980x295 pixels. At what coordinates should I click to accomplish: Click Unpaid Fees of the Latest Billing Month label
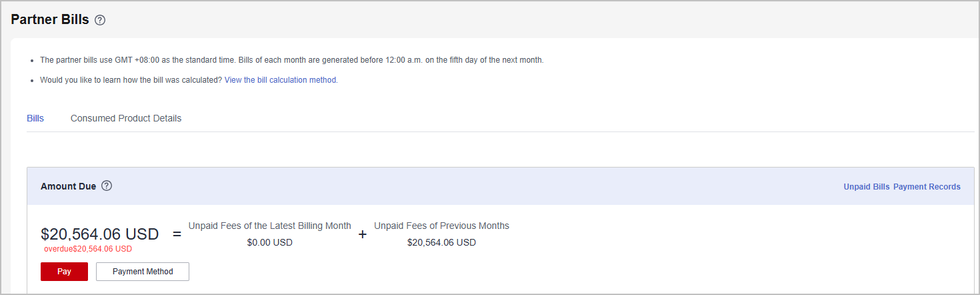pos(269,226)
